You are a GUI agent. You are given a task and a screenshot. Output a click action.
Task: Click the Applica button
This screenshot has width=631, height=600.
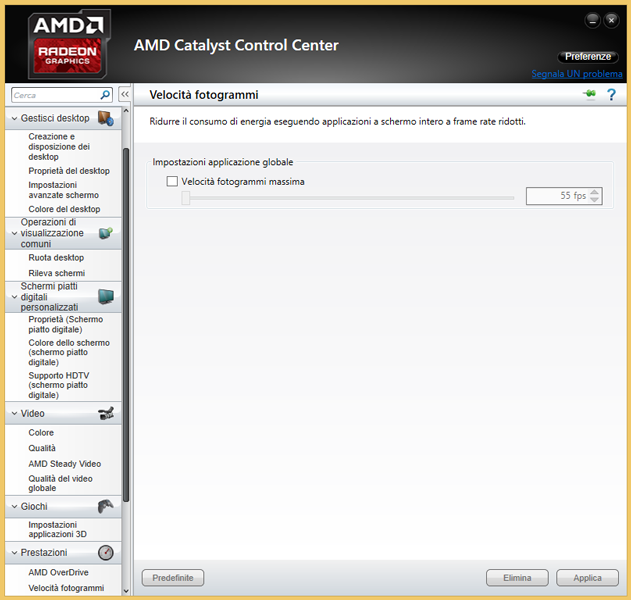click(587, 578)
